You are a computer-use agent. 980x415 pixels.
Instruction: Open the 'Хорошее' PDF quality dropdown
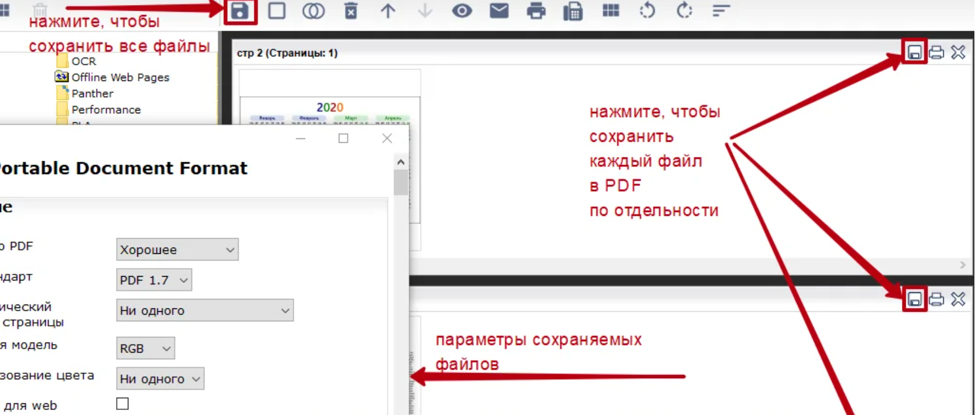tap(177, 250)
